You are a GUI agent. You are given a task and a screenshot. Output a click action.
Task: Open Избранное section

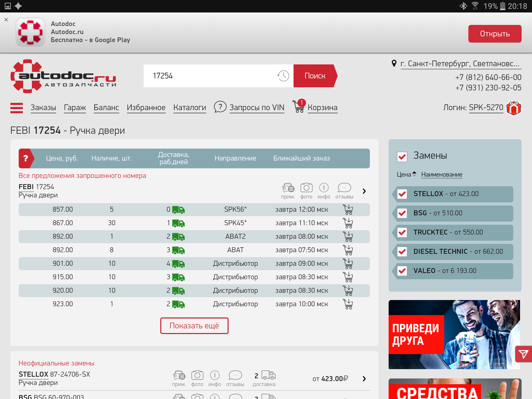point(146,108)
